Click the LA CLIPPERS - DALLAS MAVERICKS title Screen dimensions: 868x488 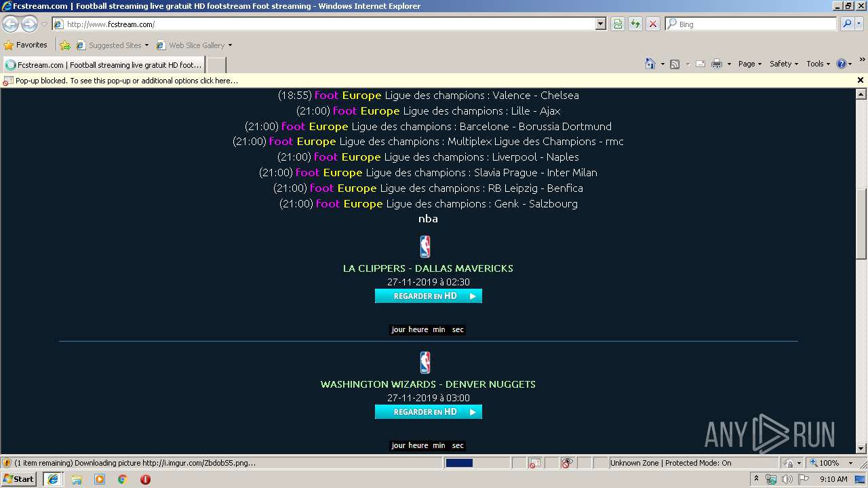[x=428, y=268]
